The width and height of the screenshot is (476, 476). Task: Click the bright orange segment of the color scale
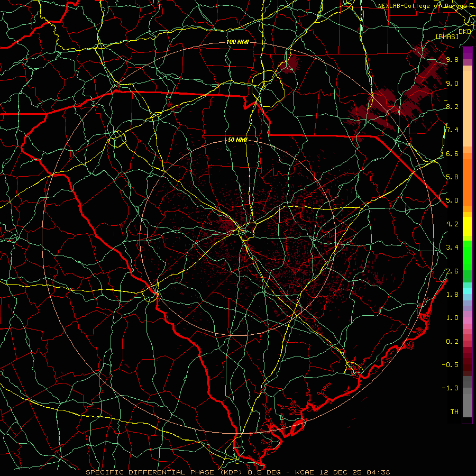point(467,182)
